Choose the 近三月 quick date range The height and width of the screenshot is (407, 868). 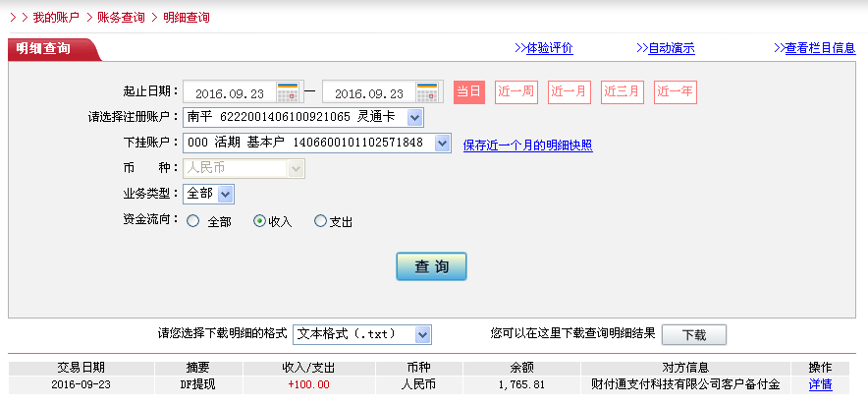(x=622, y=92)
